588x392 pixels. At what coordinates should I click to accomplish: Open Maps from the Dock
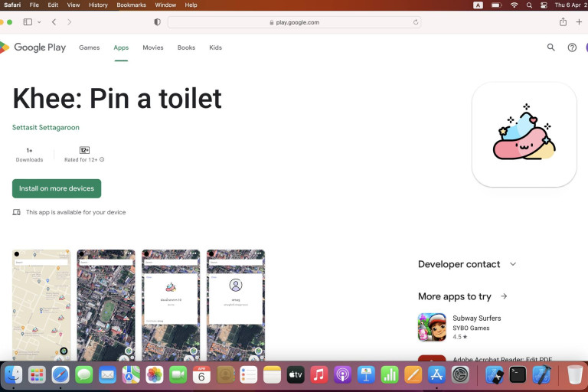tap(131, 374)
